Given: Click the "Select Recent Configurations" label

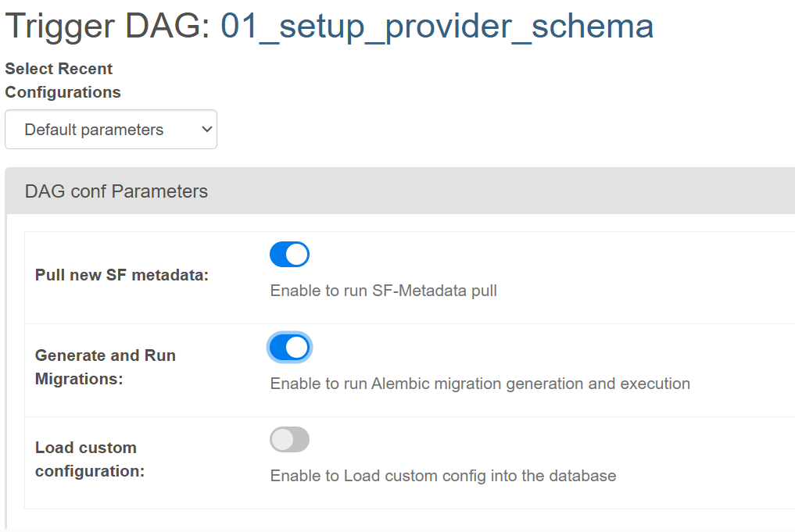Looking at the screenshot, I should pyautogui.click(x=63, y=80).
